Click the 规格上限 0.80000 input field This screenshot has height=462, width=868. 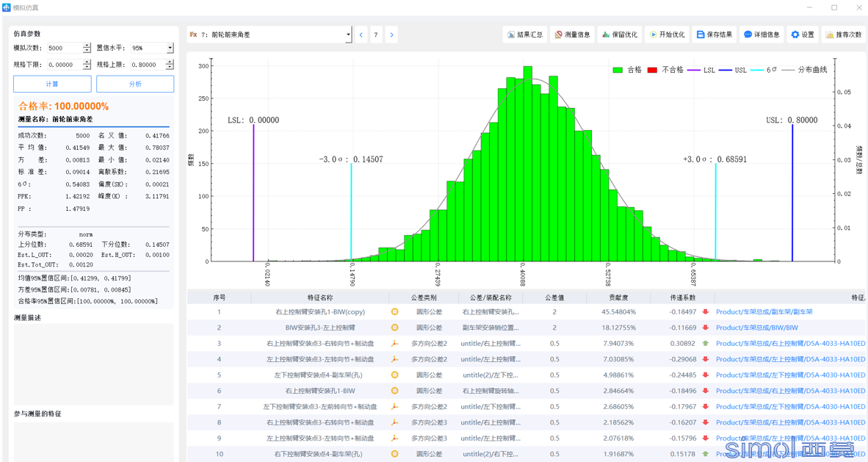point(148,65)
